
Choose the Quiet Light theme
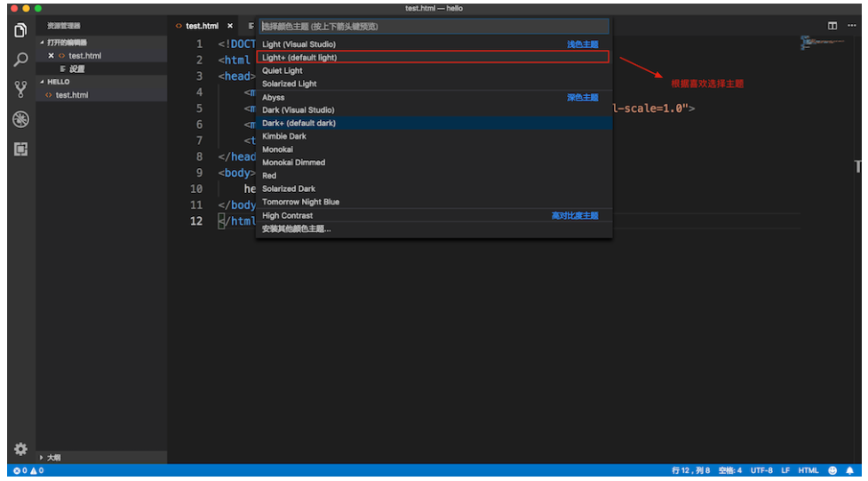(434, 70)
